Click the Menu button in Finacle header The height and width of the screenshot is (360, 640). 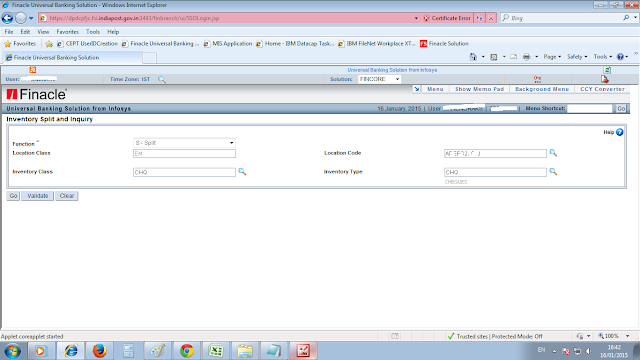pyautogui.click(x=435, y=89)
